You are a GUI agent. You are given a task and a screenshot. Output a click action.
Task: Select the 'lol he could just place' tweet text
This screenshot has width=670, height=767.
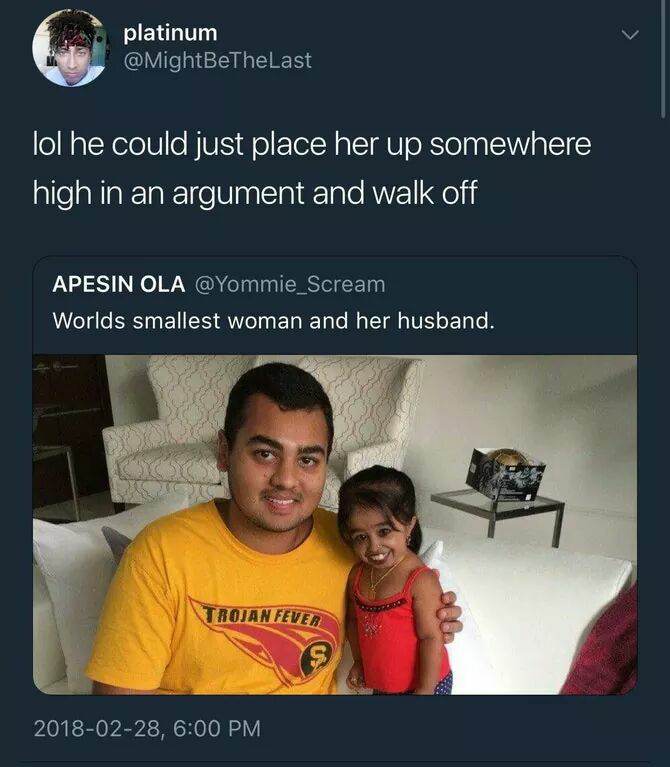[x=312, y=168]
